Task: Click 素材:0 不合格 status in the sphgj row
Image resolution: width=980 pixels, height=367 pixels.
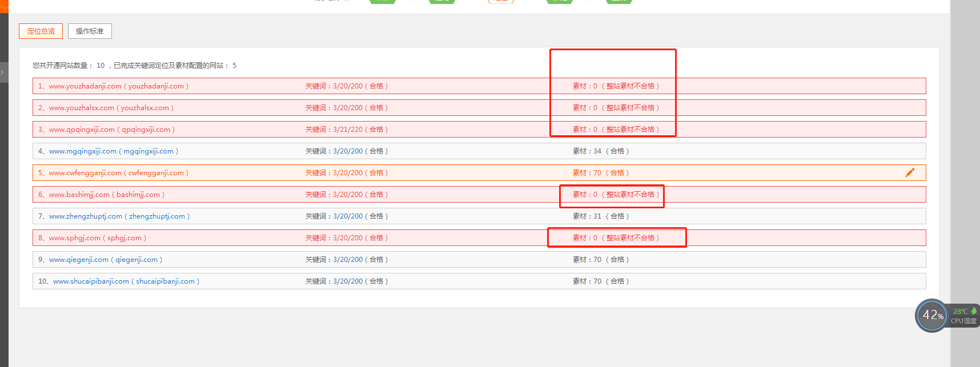Action: (x=616, y=238)
